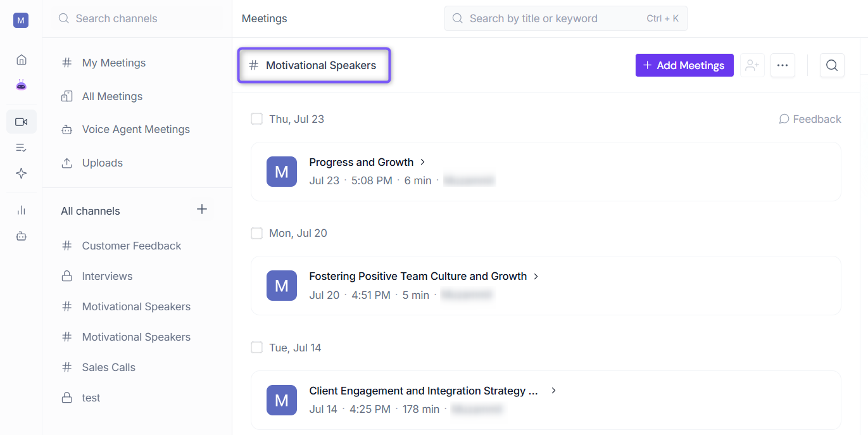The height and width of the screenshot is (435, 868).
Task: Open the home icon in left rail
Action: [22, 60]
